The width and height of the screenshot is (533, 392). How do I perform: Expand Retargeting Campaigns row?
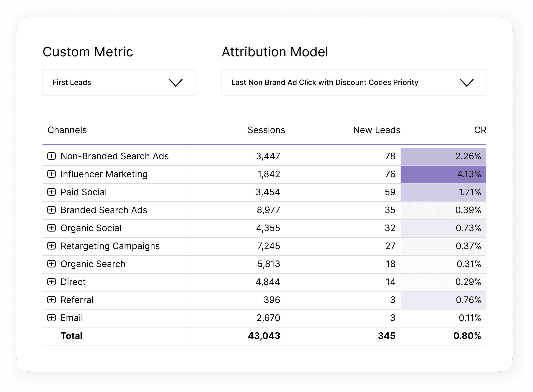pyautogui.click(x=51, y=246)
